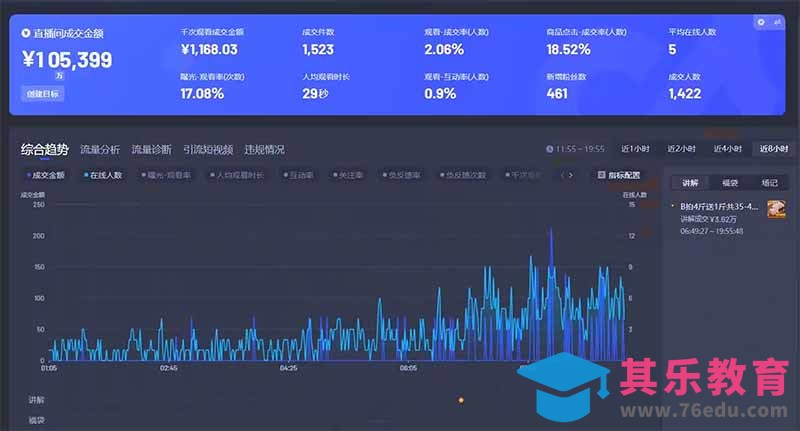Toggle the 在线人数 metric chip
This screenshot has width=800, height=431.
point(103,175)
